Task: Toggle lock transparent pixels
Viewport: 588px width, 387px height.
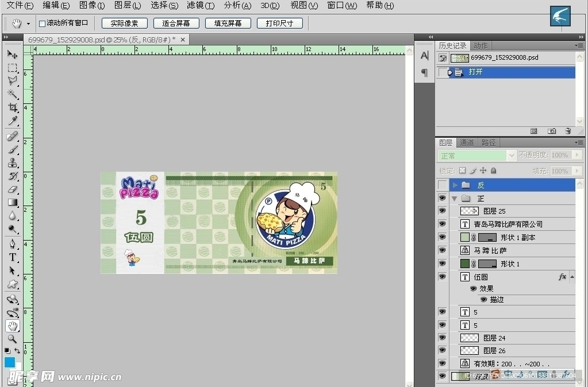Action: 462,171
